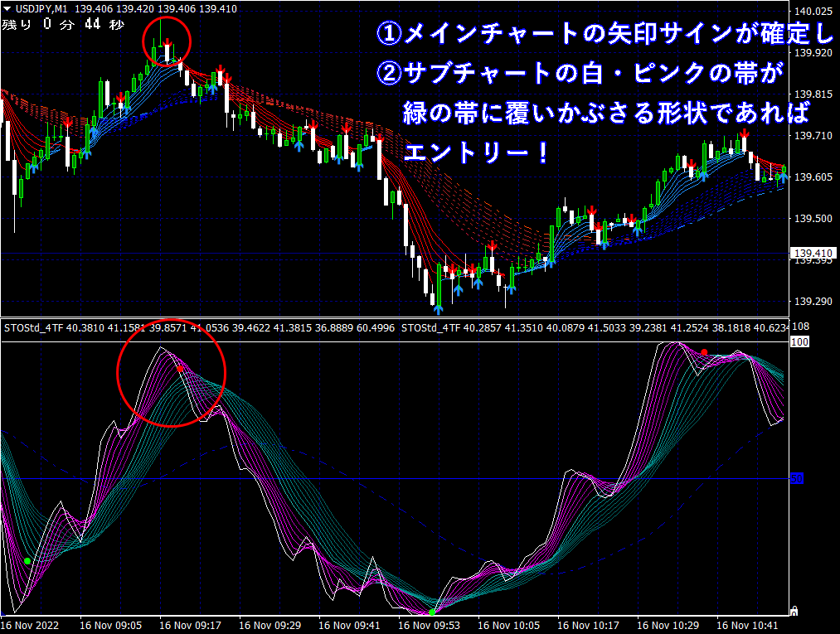Click the '16 Nov 09:29' time label
The height and width of the screenshot is (634, 840).
(x=270, y=625)
